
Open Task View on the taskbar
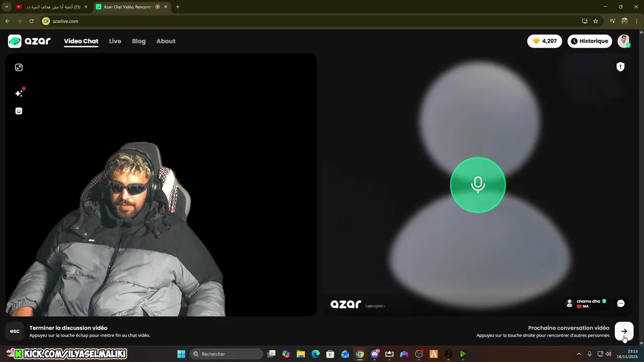(x=272, y=354)
